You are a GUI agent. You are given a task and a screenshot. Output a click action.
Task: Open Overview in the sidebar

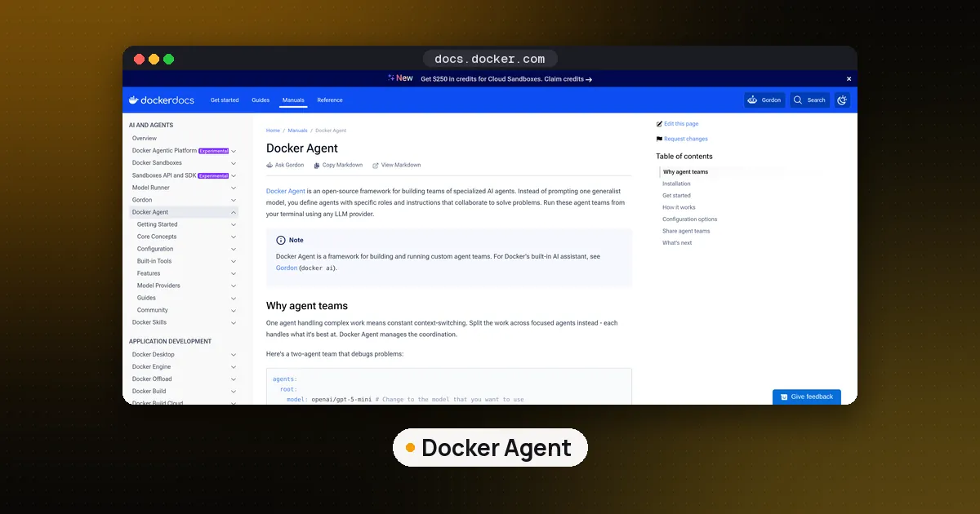145,139
